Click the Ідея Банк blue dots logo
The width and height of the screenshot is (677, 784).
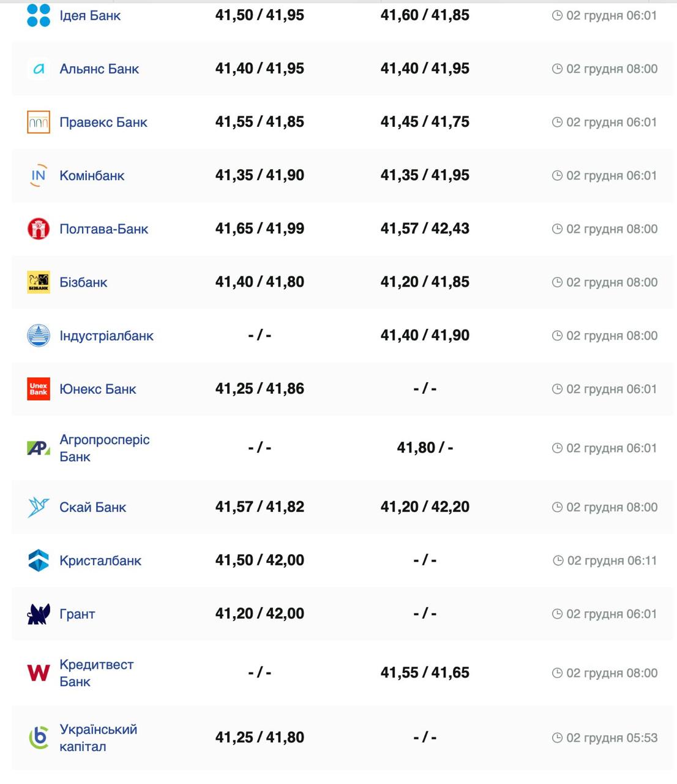point(39,15)
